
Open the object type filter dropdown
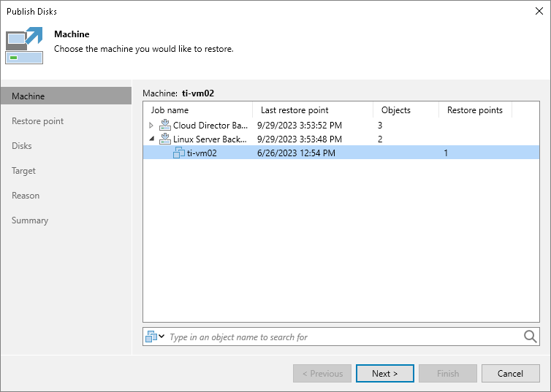point(155,337)
